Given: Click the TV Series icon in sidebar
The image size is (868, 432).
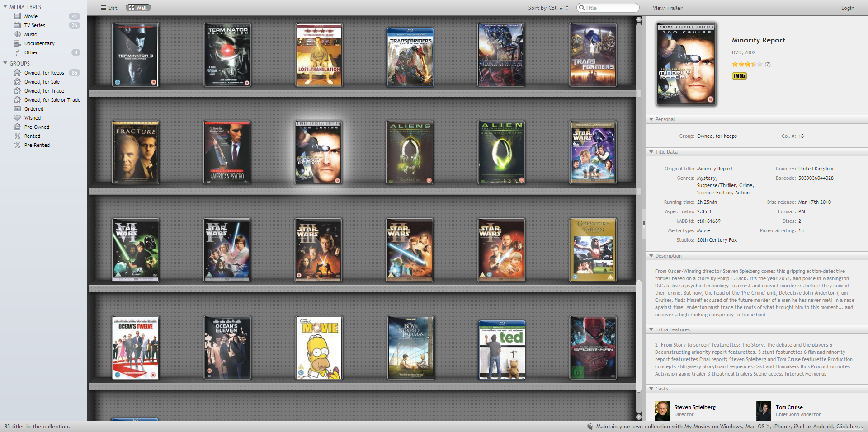Looking at the screenshot, I should click(17, 25).
